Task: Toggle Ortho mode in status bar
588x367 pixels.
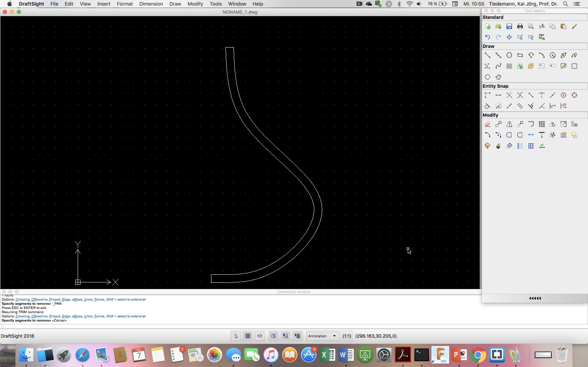Action: [x=260, y=336]
